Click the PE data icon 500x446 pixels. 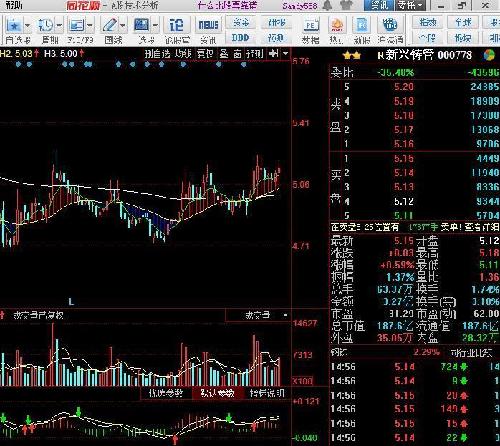tap(311, 26)
